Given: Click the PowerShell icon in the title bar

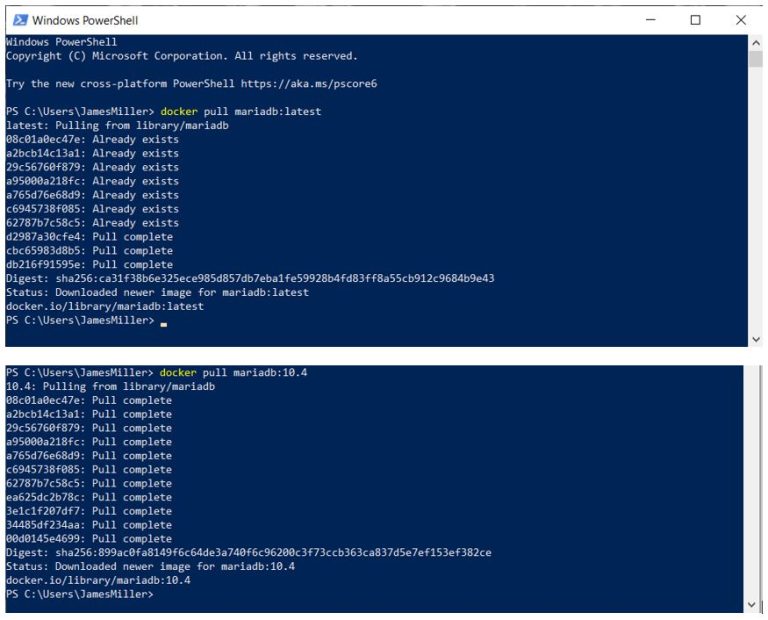Looking at the screenshot, I should tap(20, 20).
